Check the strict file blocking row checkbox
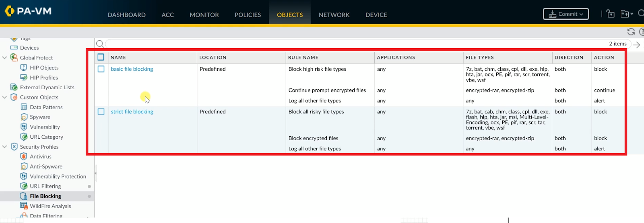 tap(101, 112)
